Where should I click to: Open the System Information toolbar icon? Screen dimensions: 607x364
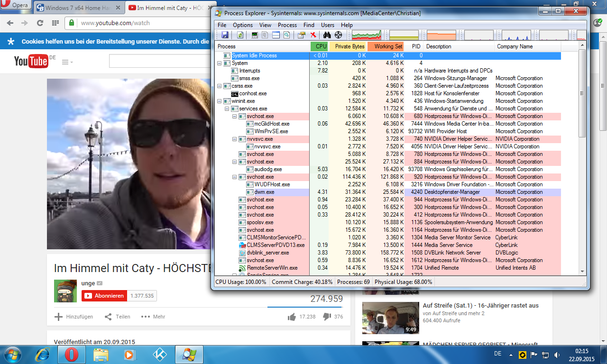(x=255, y=35)
